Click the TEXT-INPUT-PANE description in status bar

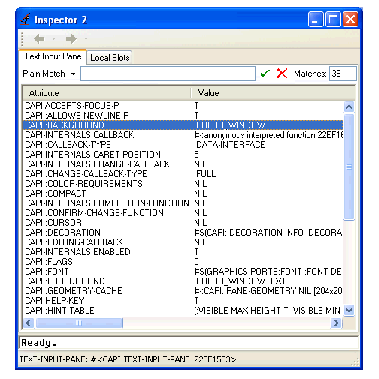128,359
